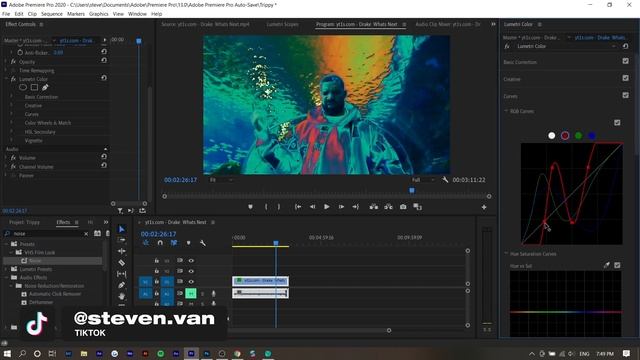Open Program Monitor button editor plus
The width and height of the screenshot is (640, 360).
484,207
